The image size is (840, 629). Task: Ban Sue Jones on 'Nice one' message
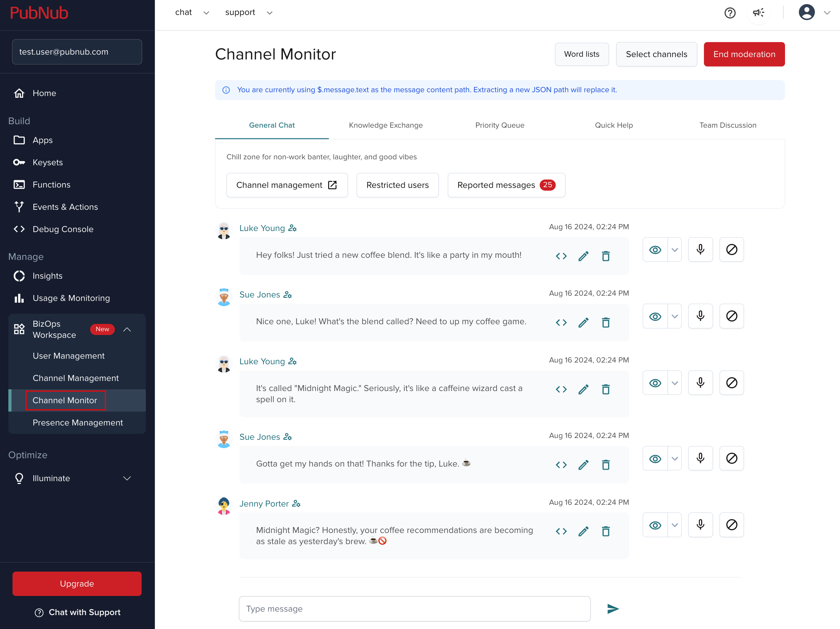click(x=731, y=316)
